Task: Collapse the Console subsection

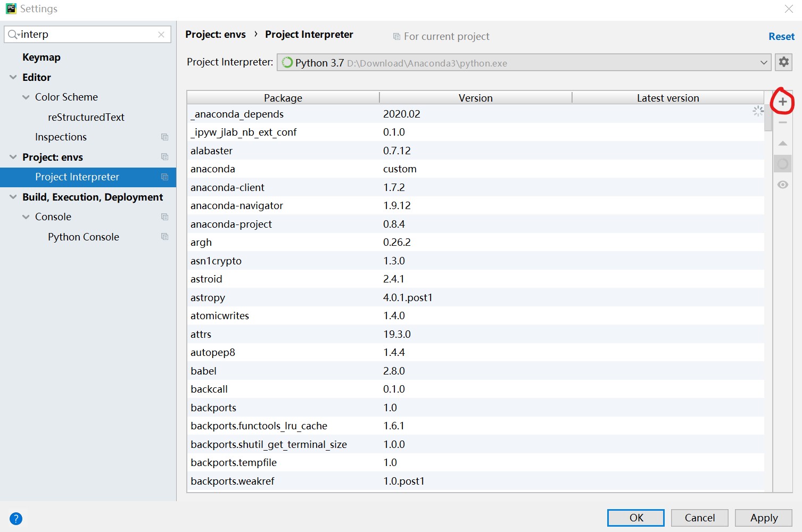Action: (x=26, y=217)
